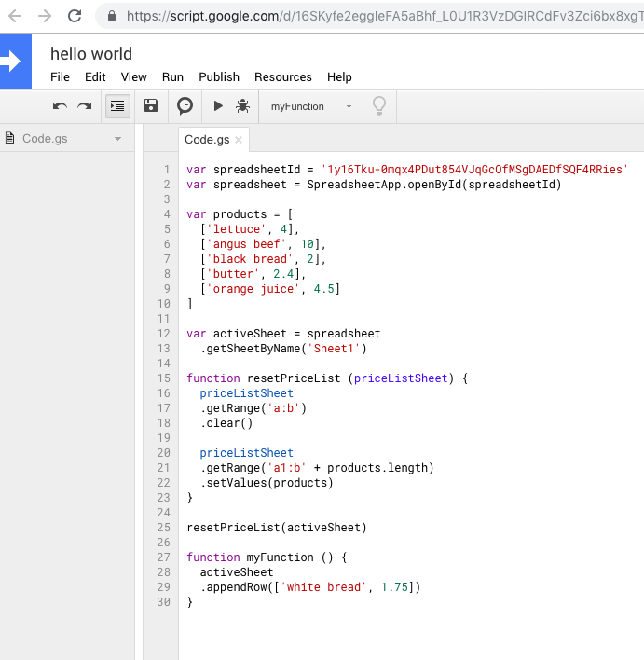
Task: Click 'function resetPriceList' on line 15
Action: tap(264, 378)
